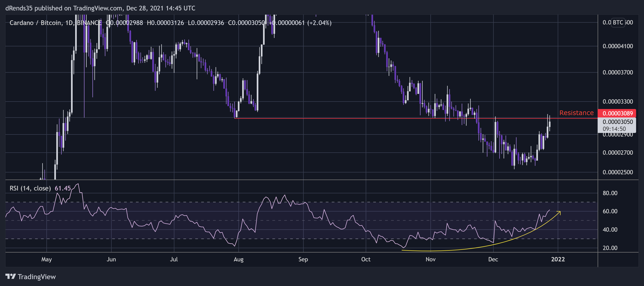This screenshot has width=644, height=286.
Task: Click the BTC currency label on price axis
Action: [618, 22]
